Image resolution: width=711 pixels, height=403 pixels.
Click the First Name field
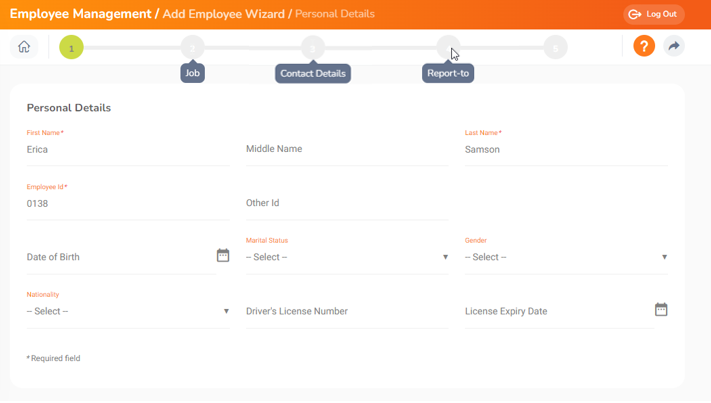(127, 150)
